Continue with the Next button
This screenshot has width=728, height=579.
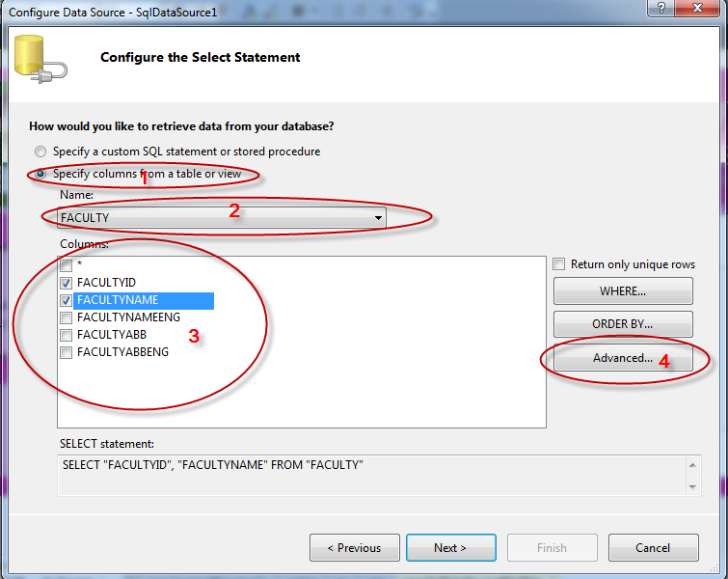(x=451, y=548)
